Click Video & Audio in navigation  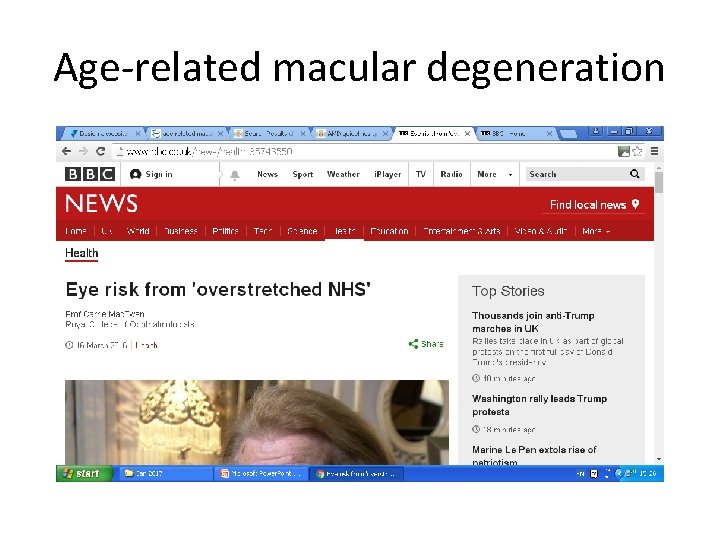(x=540, y=231)
